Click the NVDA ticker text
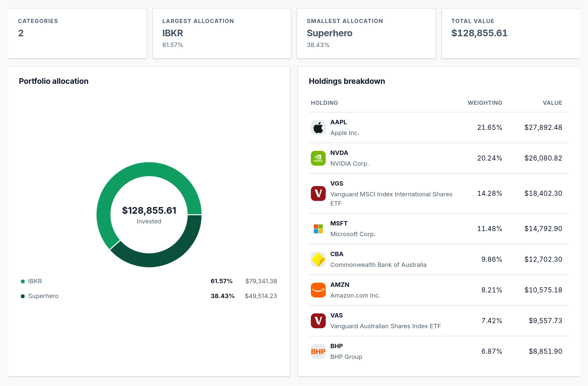The image size is (588, 386). click(339, 153)
